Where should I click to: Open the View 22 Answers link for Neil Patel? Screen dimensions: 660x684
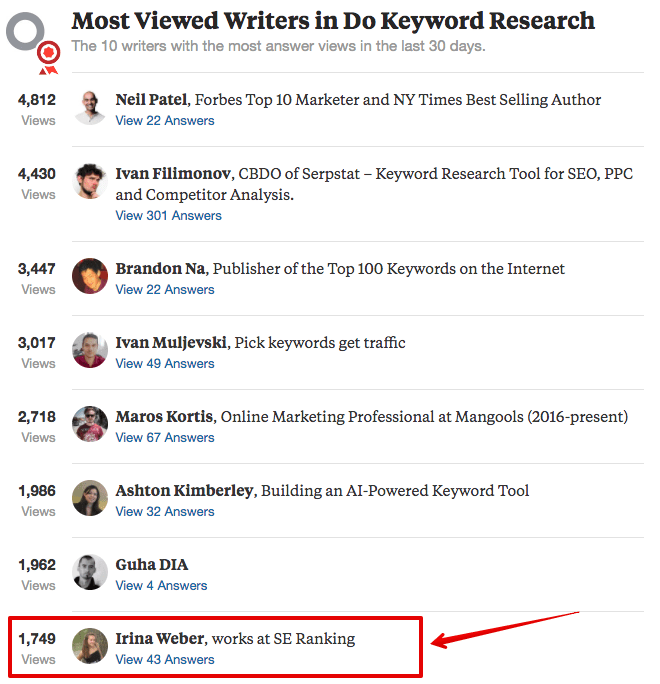(165, 121)
